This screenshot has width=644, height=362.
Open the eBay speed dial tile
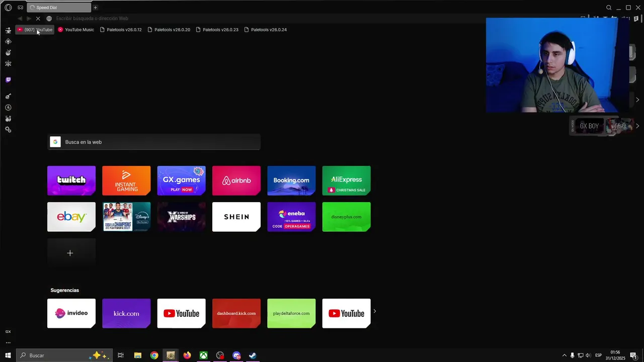[x=71, y=217]
